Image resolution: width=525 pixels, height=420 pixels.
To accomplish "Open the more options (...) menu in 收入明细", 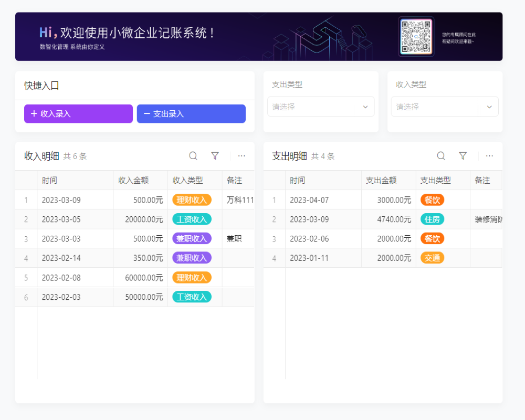I will (x=241, y=155).
